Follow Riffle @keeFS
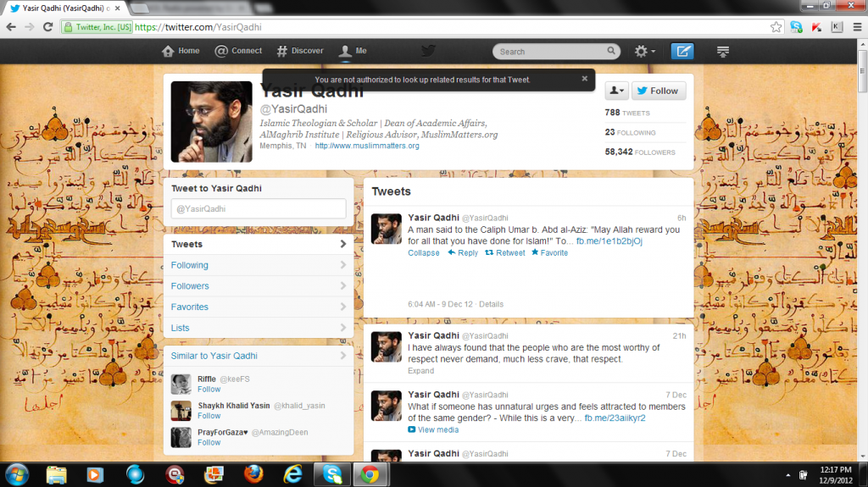The width and height of the screenshot is (868, 487). click(x=209, y=389)
